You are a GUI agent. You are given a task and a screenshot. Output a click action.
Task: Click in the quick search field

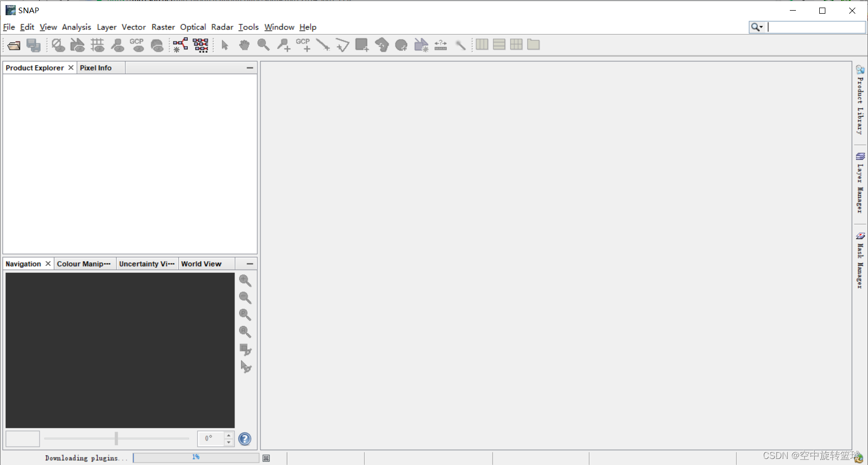pos(816,27)
